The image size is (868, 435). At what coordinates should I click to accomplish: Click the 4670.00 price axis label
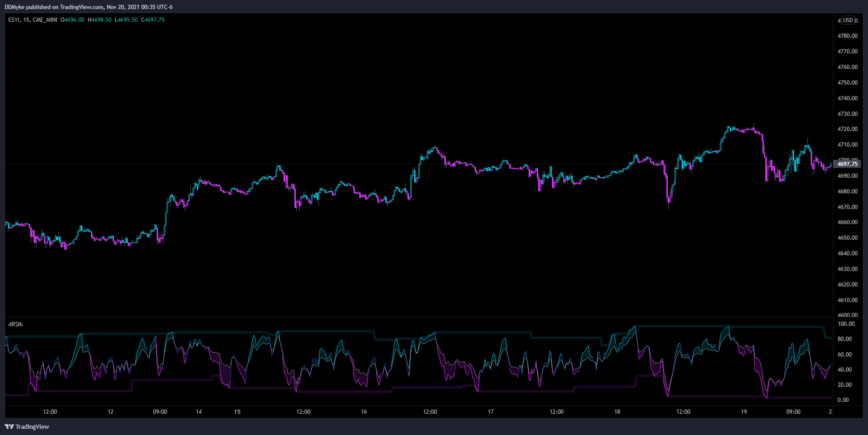(x=847, y=207)
